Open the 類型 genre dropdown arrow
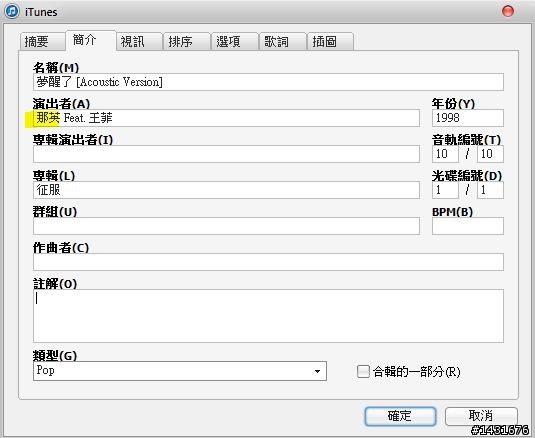The image size is (535, 438). point(318,371)
